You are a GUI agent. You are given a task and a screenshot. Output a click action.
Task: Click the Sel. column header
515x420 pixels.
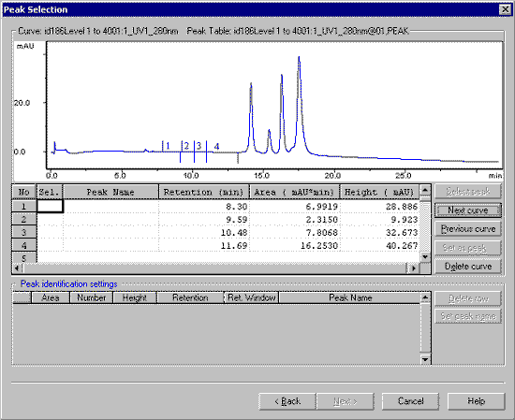pos(50,192)
